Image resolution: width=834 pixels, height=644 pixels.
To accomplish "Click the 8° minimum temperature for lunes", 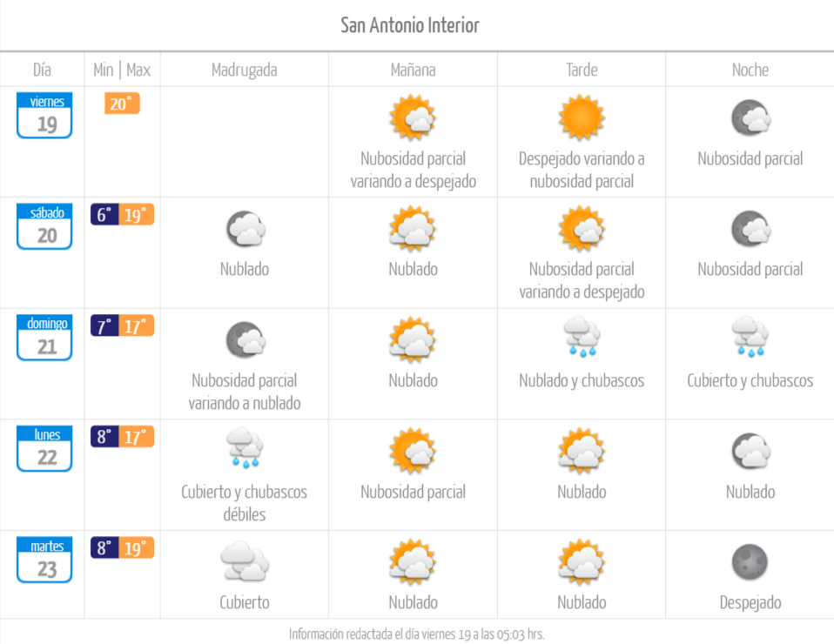I will (103, 436).
